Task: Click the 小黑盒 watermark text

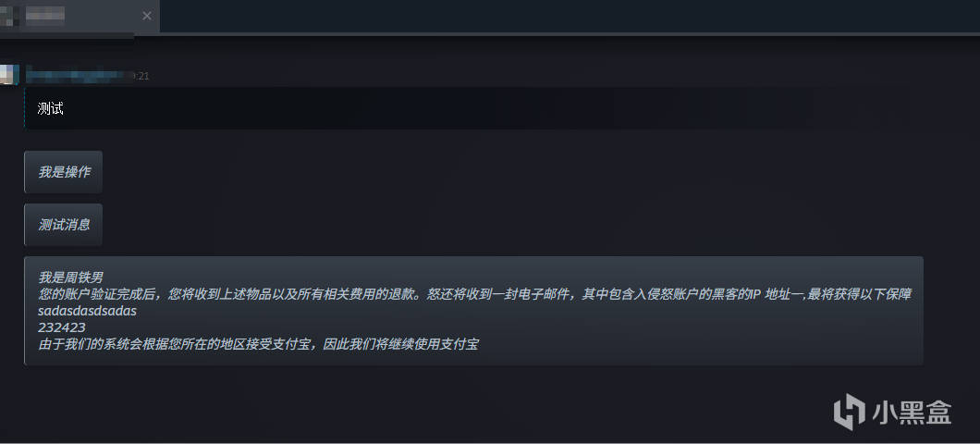Action: [912, 413]
